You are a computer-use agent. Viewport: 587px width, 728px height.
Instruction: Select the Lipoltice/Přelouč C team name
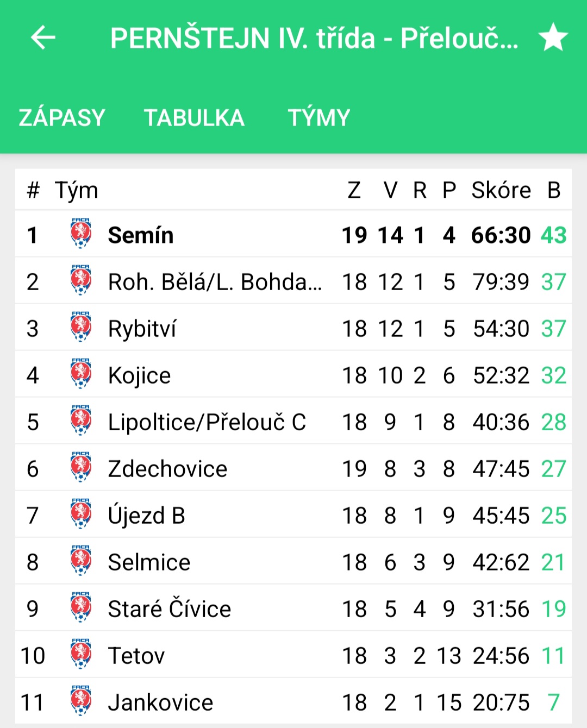pyautogui.click(x=207, y=423)
